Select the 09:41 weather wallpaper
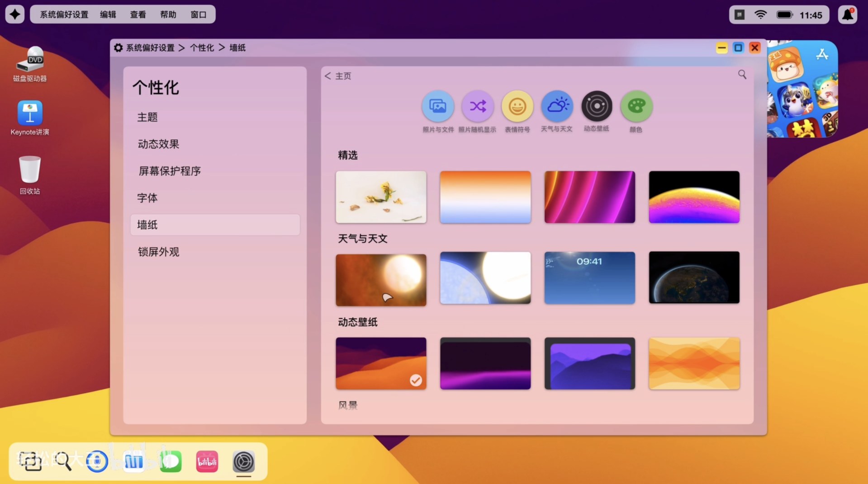868x484 pixels. [590, 278]
